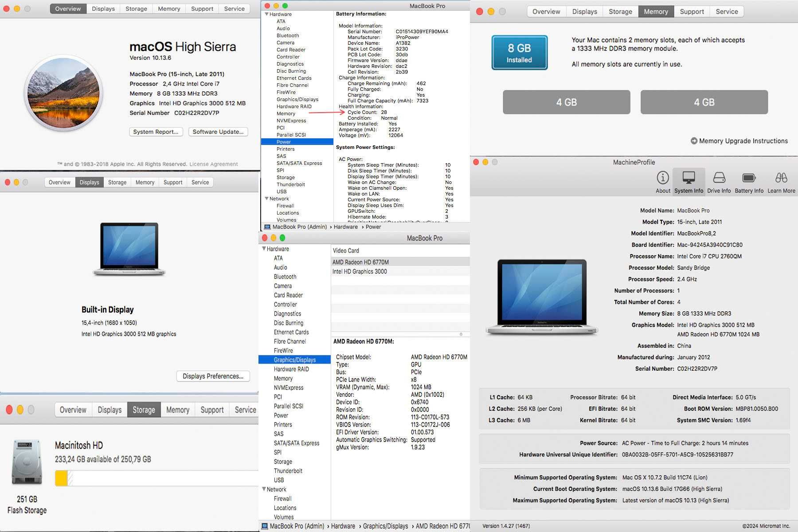This screenshot has width=798, height=532.
Task: Collapse Network tree in Power report window
Action: coord(266,199)
